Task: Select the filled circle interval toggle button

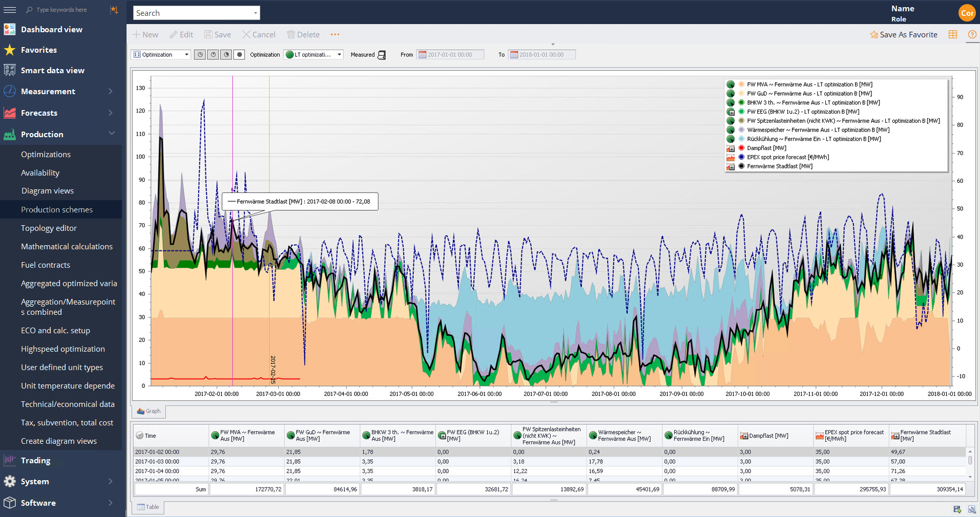Action: tap(239, 55)
